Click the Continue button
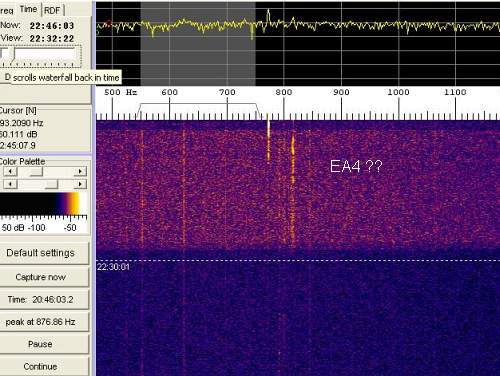 point(40,366)
